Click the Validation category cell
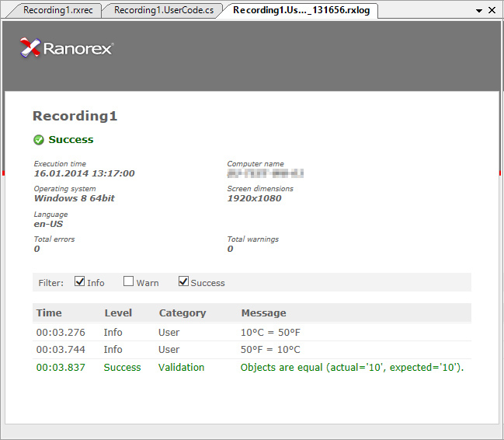This screenshot has width=504, height=440. coord(181,367)
